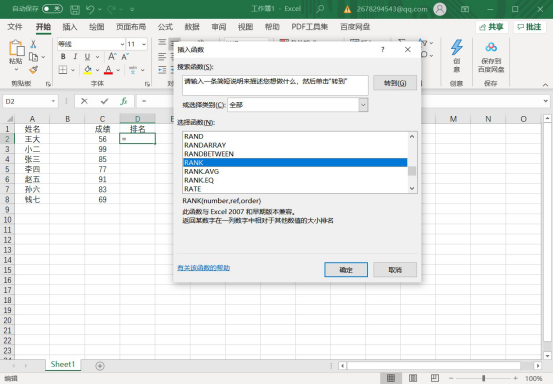Image resolution: width=553 pixels, height=385 pixels.
Task: Apply the red font color
Action: (108, 70)
